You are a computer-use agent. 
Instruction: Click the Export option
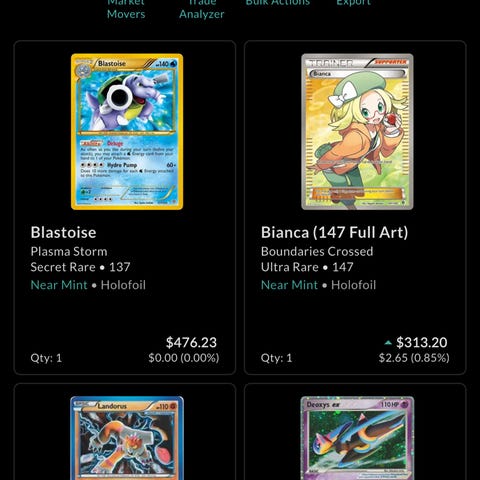pyautogui.click(x=353, y=3)
